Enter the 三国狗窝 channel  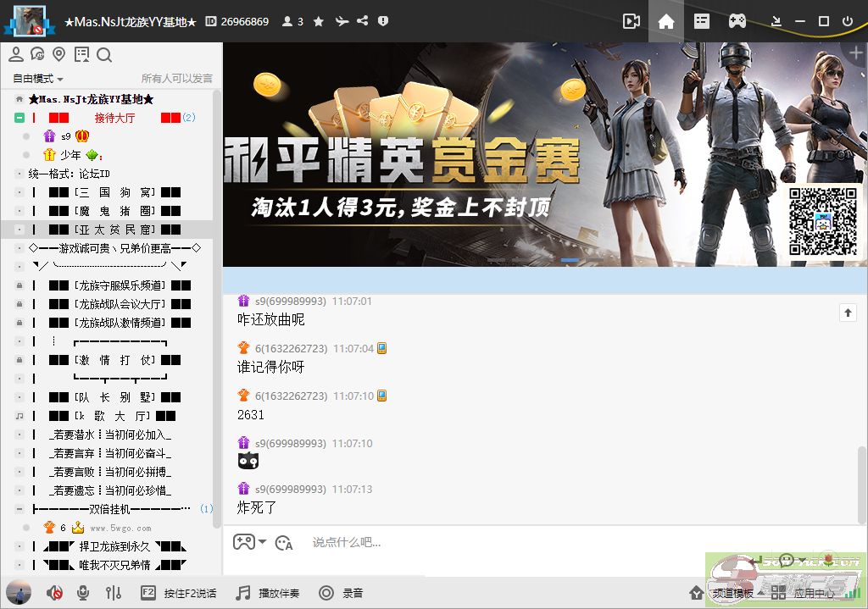coord(114,192)
